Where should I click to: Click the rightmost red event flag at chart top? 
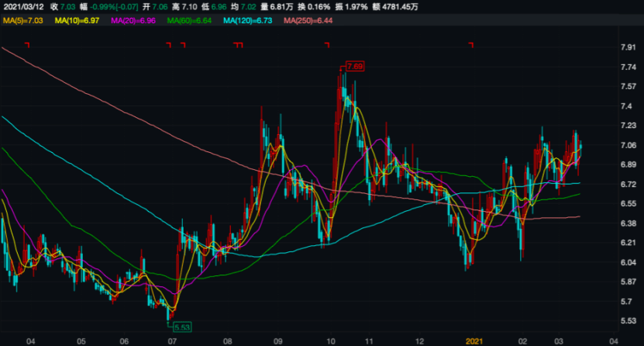[x=471, y=45]
